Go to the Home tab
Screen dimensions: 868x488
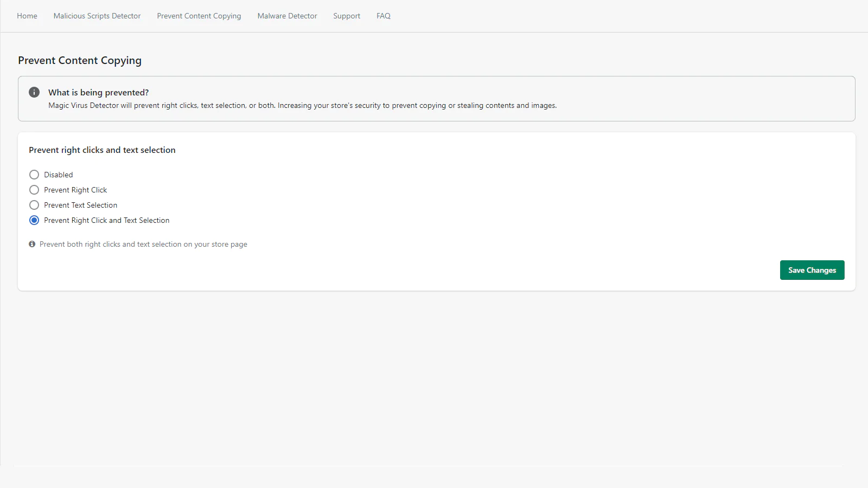tap(27, 16)
